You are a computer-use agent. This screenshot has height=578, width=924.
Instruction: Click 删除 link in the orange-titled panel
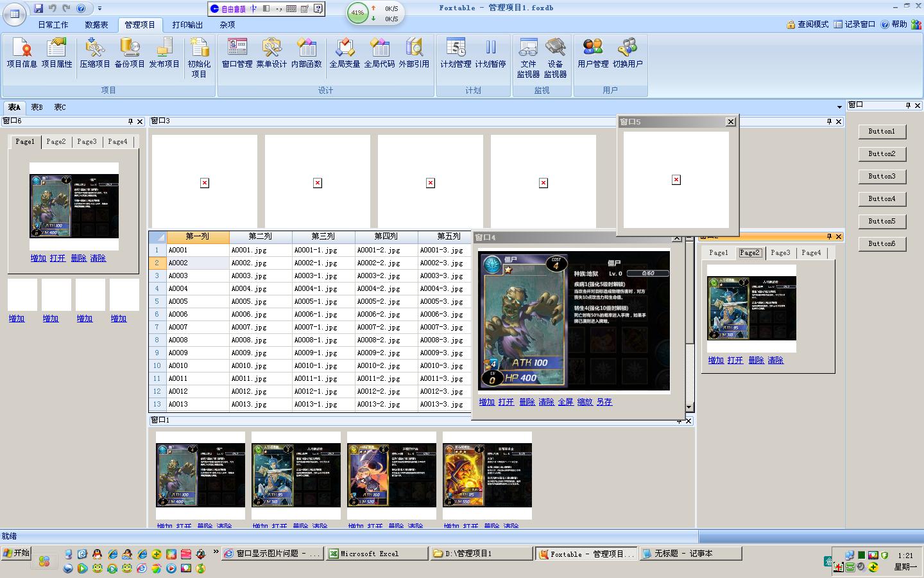click(757, 360)
